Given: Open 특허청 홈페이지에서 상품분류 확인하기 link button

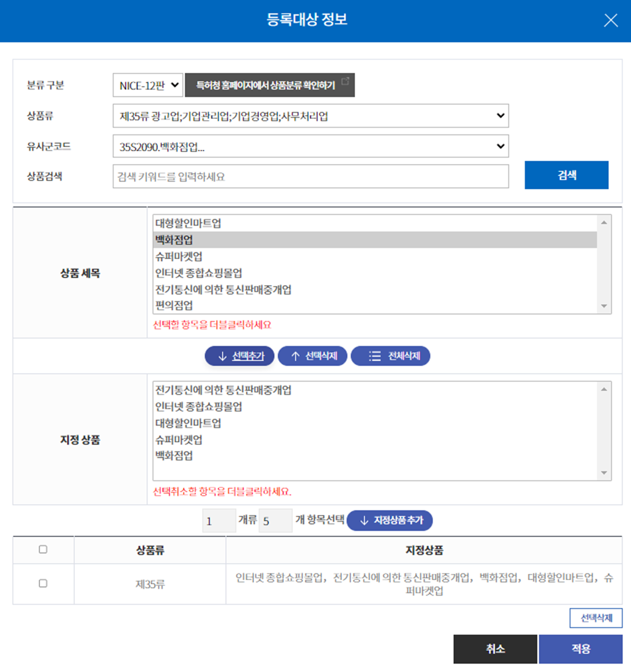Looking at the screenshot, I should point(270,85).
